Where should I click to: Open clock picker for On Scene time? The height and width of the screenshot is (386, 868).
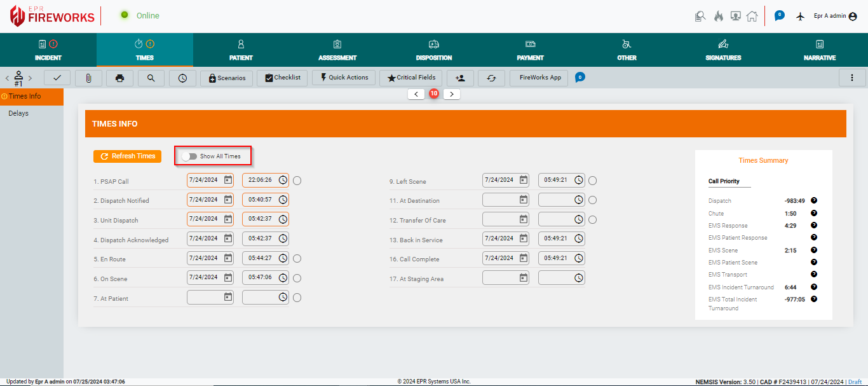pyautogui.click(x=283, y=278)
